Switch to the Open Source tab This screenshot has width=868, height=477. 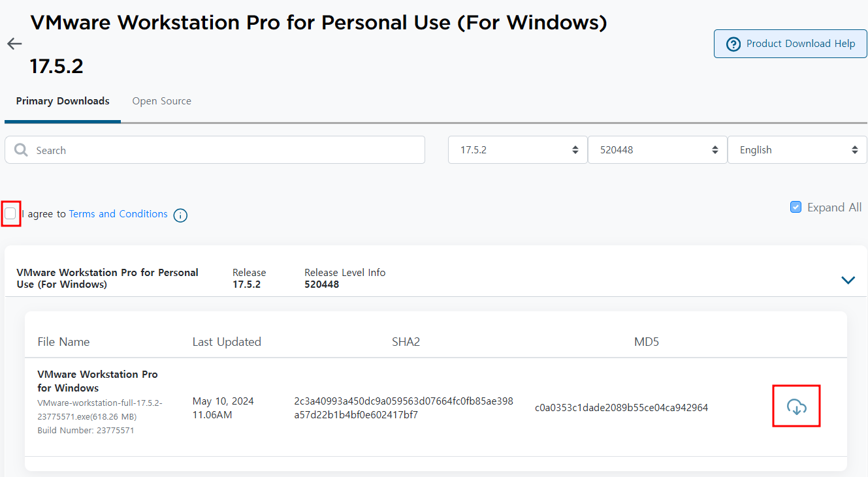161,101
